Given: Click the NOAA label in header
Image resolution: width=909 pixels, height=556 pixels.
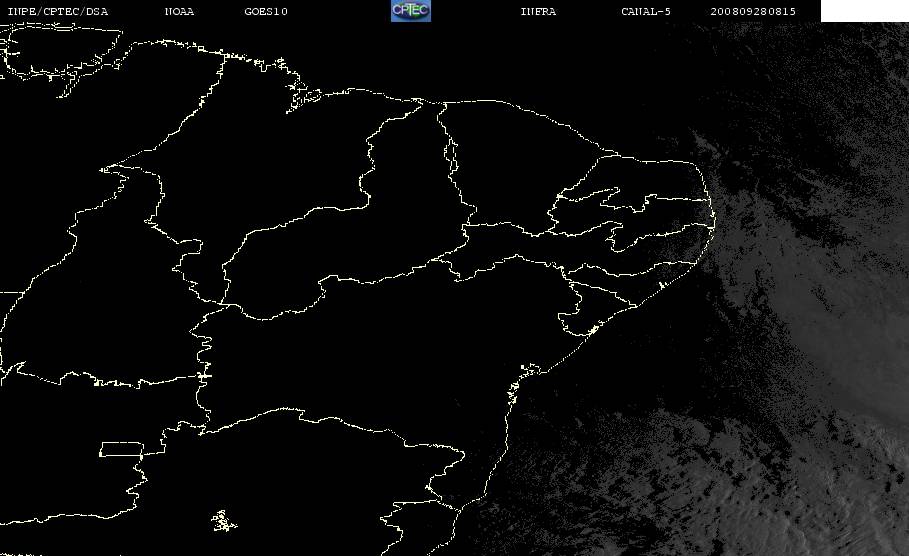Looking at the screenshot, I should point(180,12).
